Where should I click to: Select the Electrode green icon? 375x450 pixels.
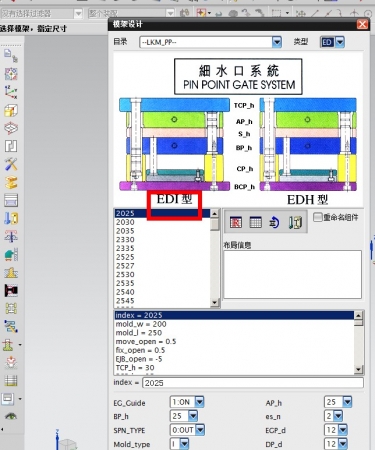pos(9,345)
